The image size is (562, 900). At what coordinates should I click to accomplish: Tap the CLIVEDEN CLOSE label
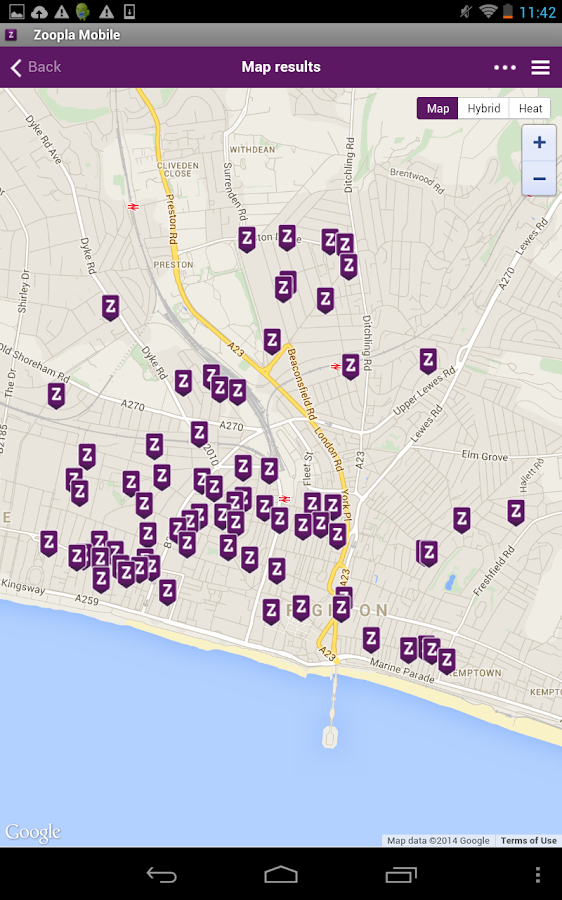[x=177, y=169]
